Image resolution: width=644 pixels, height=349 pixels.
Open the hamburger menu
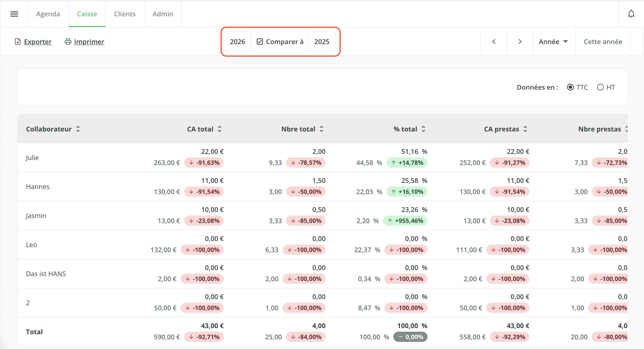point(14,14)
